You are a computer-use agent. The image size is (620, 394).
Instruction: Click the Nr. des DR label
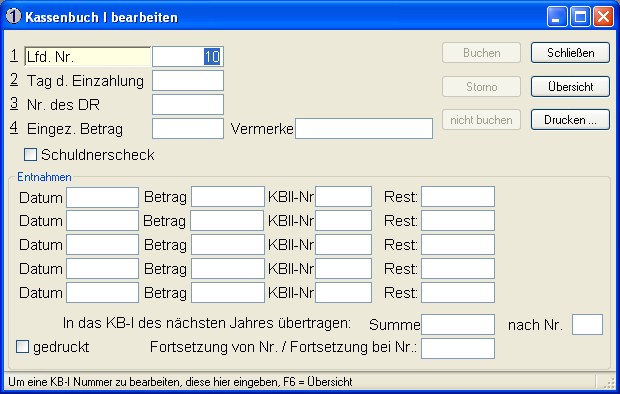click(x=63, y=105)
